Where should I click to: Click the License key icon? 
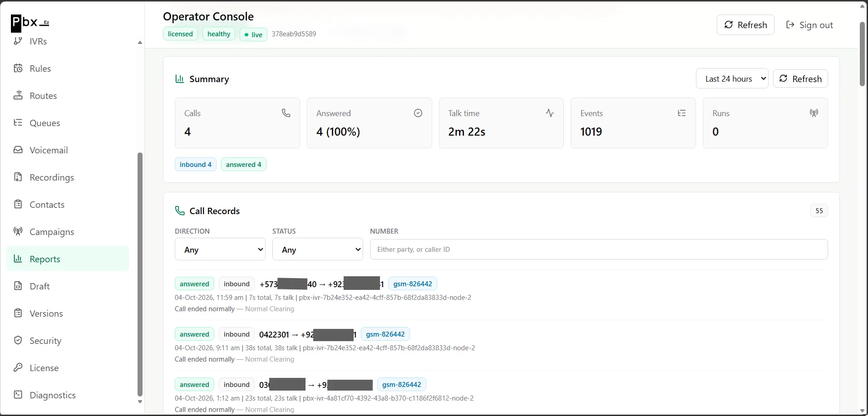point(18,368)
